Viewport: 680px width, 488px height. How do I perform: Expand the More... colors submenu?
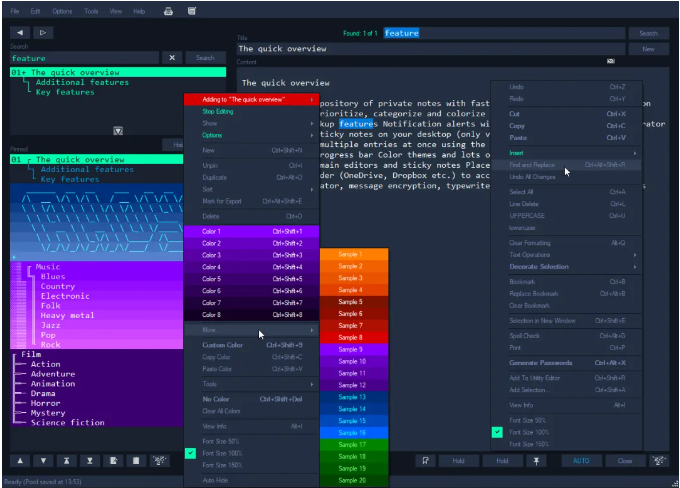pyautogui.click(x=252, y=330)
